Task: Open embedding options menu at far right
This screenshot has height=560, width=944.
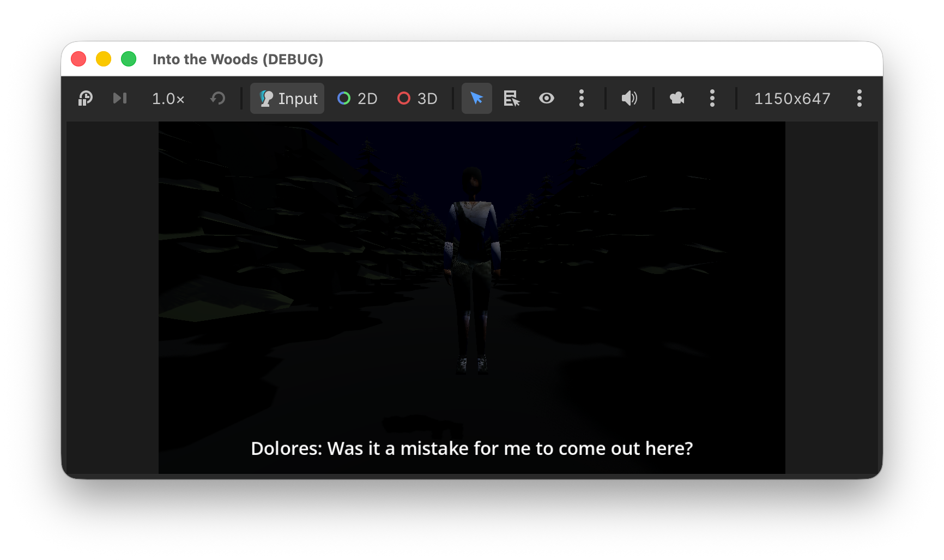Action: (860, 99)
